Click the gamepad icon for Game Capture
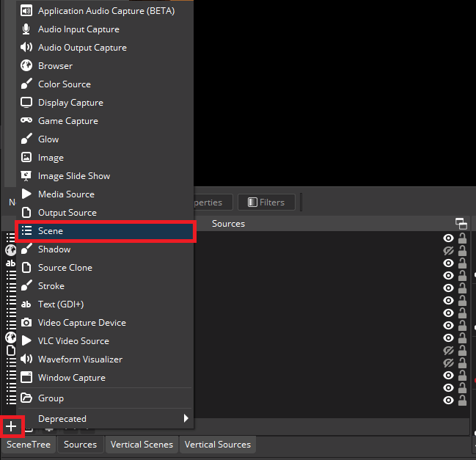Screen dimensions: 476x460 click(26, 121)
